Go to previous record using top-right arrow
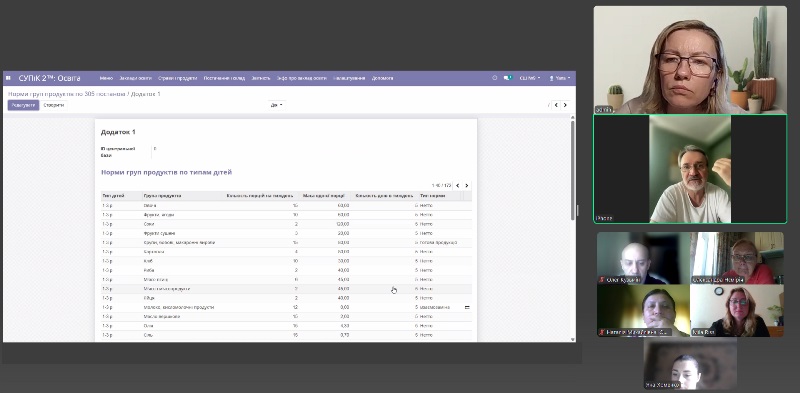Screen dimensions: 800x393 pyautogui.click(x=557, y=105)
